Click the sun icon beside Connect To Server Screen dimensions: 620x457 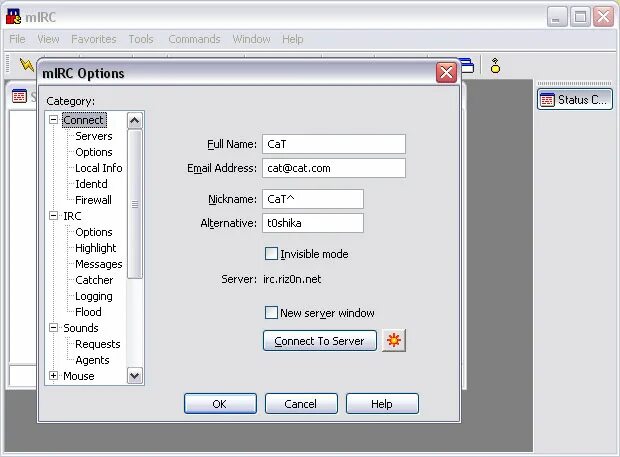tap(394, 340)
